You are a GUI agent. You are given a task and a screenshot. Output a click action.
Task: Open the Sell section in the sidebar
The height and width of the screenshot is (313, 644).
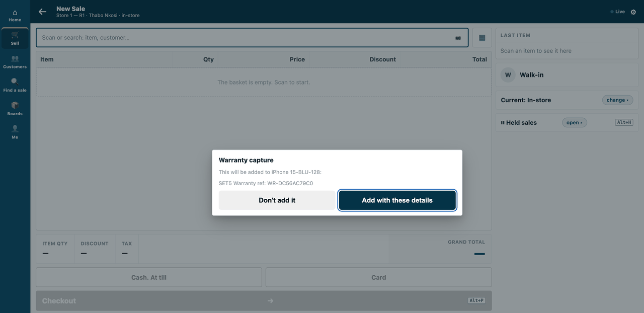click(x=15, y=38)
